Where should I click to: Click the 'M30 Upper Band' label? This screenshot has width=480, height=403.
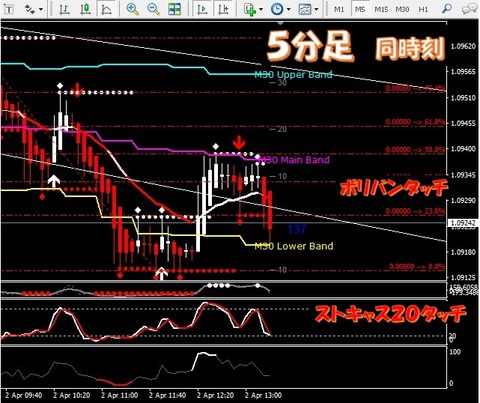pos(293,74)
